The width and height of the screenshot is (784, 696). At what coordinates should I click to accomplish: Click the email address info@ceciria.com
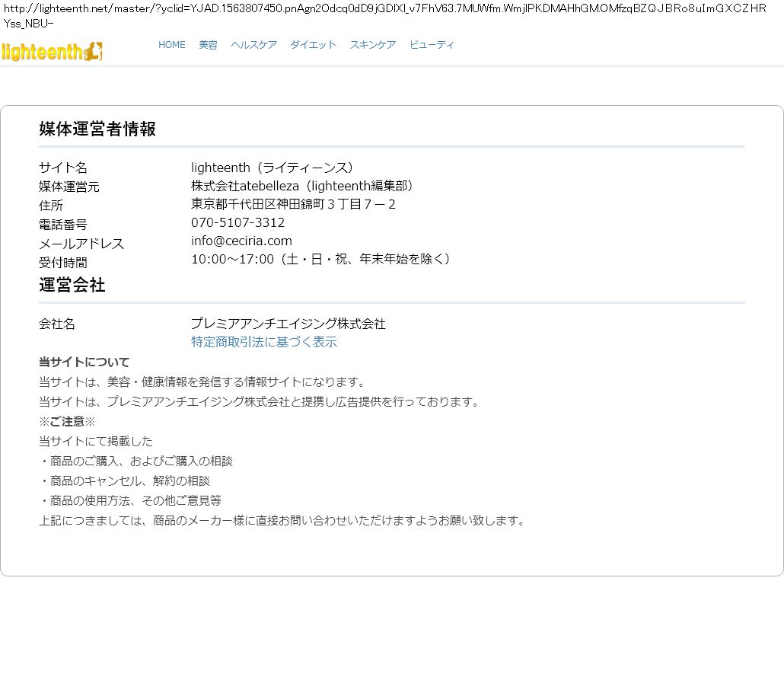click(x=241, y=241)
